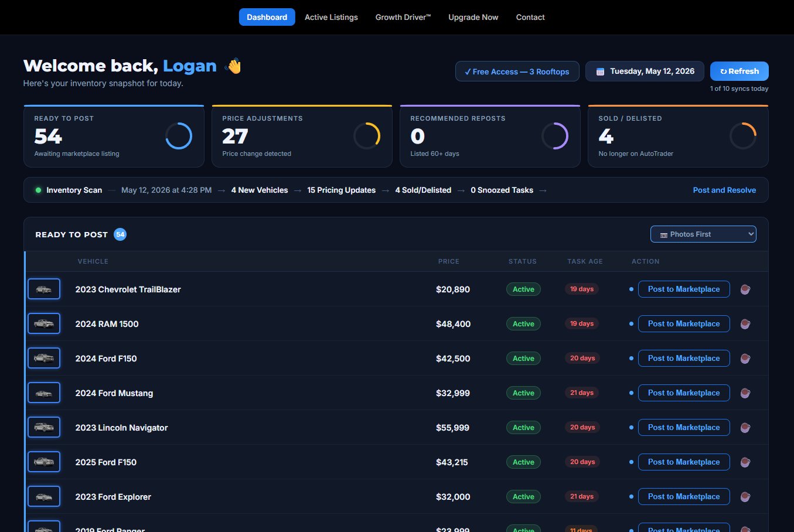Image resolution: width=794 pixels, height=532 pixels.
Task: Open the Contact page
Action: [530, 17]
